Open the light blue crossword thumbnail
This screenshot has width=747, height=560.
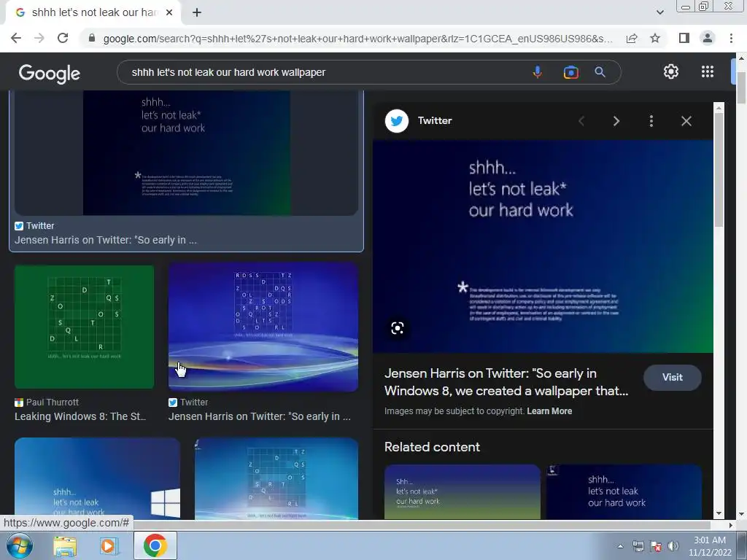(x=276, y=478)
